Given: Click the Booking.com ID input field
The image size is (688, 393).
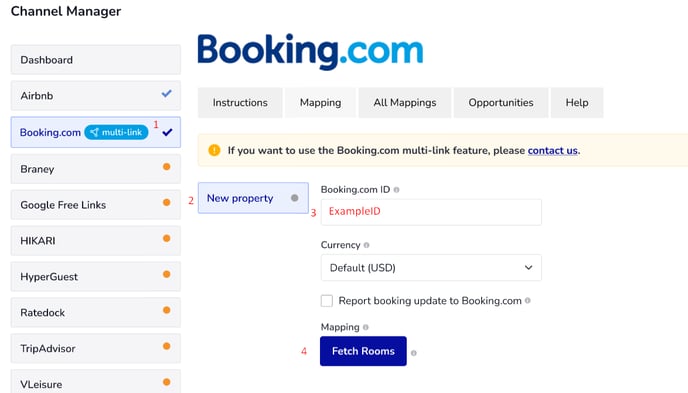Looking at the screenshot, I should (x=431, y=212).
